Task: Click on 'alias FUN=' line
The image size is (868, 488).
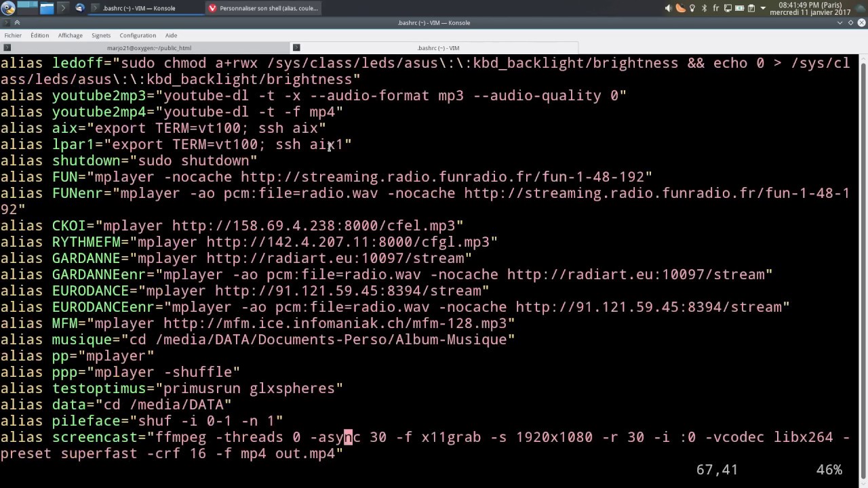Action: 326,177
